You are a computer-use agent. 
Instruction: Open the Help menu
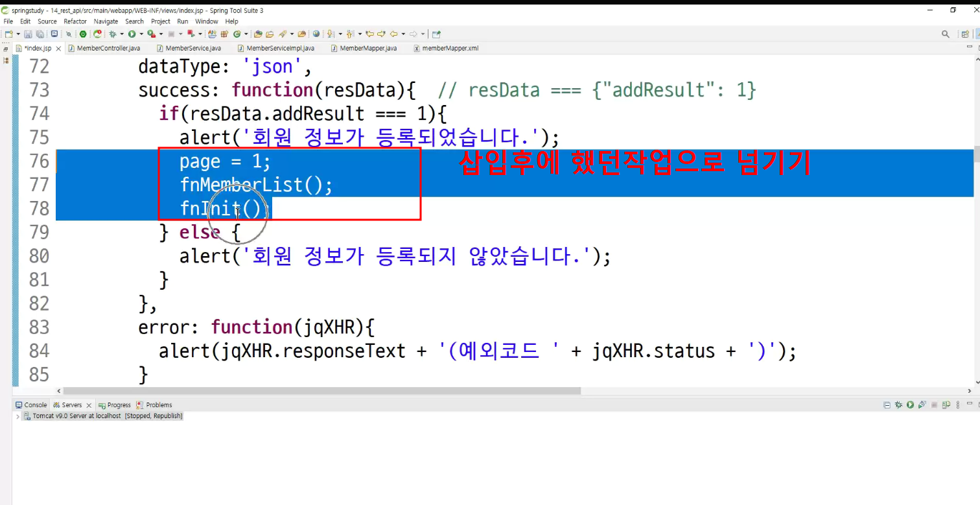click(232, 21)
